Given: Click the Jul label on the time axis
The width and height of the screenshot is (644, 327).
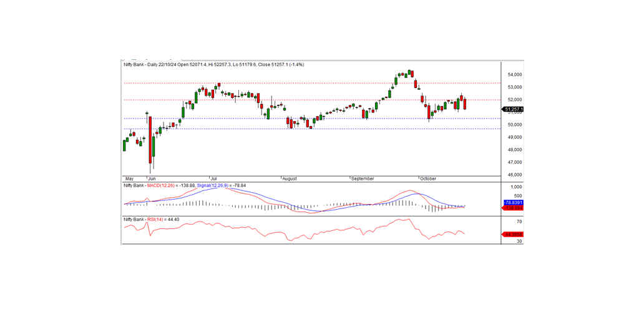Looking at the screenshot, I should [213, 178].
